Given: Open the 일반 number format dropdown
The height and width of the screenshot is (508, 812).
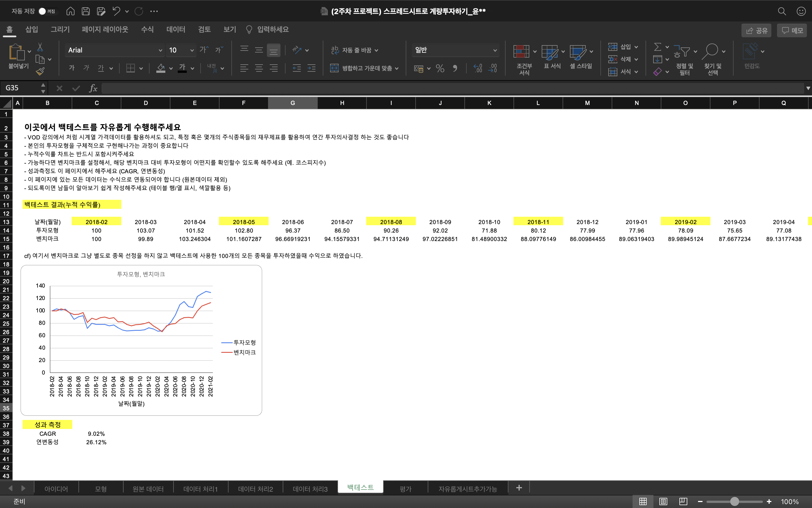Looking at the screenshot, I should coord(495,50).
